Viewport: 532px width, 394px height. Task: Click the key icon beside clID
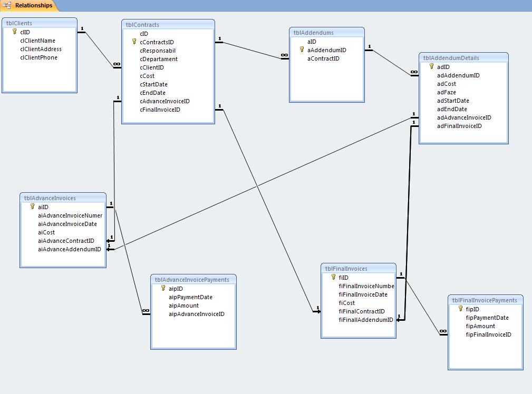click(x=14, y=32)
